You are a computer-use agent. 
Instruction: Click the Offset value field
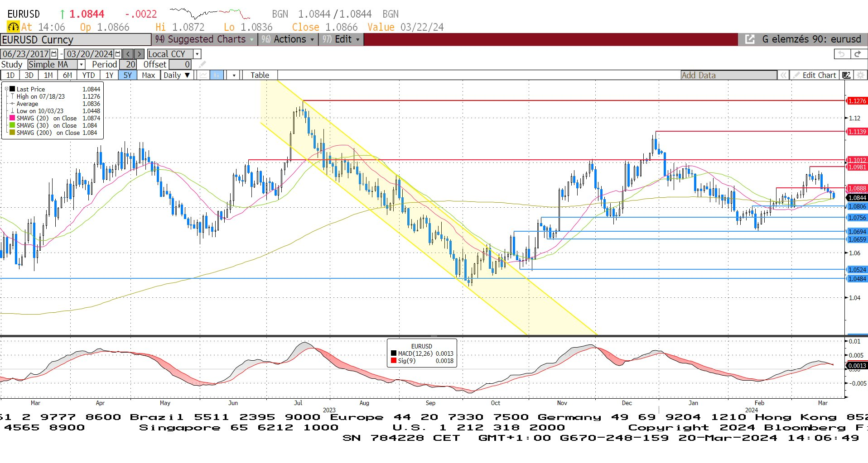click(180, 64)
